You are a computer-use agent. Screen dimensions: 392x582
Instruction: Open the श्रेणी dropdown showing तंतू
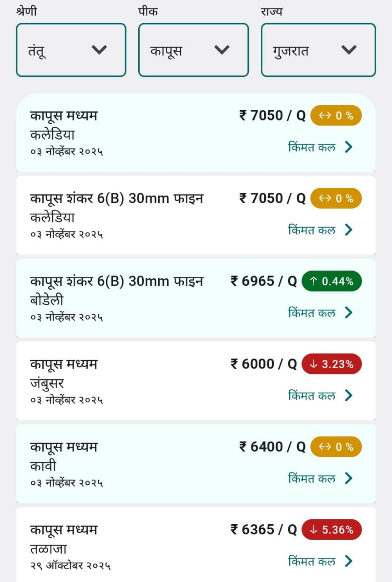coord(71,50)
